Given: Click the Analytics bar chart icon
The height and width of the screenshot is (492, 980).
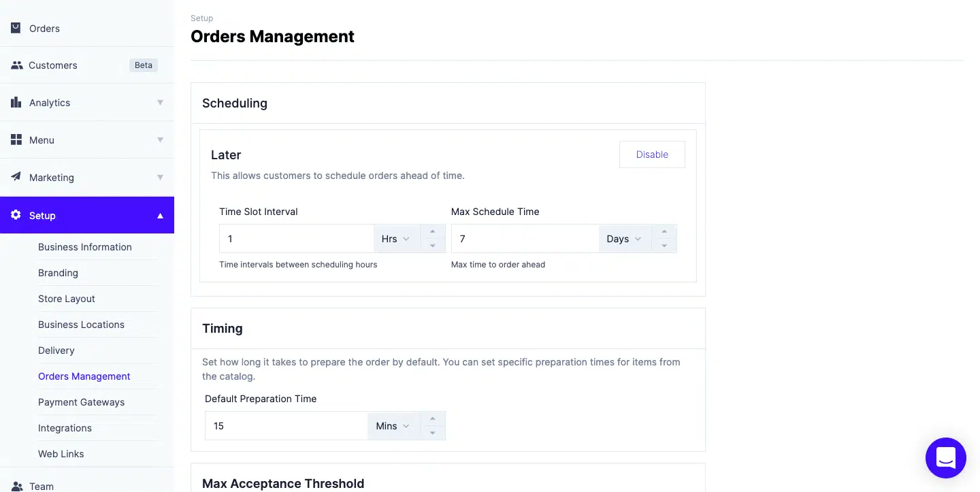Looking at the screenshot, I should [16, 102].
